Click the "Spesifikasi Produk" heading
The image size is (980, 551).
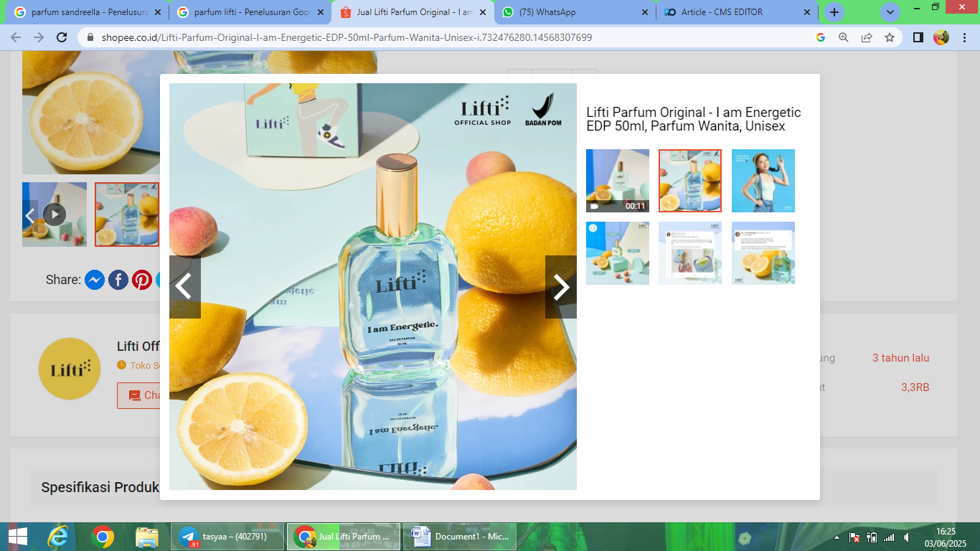click(100, 487)
